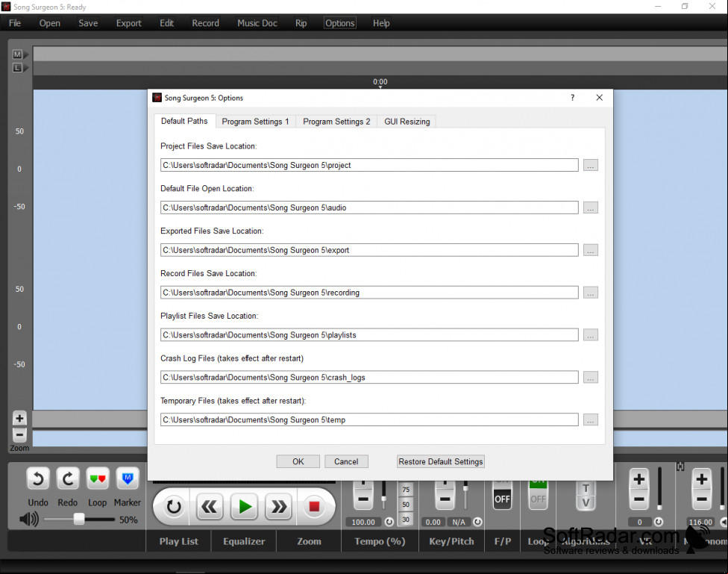The width and height of the screenshot is (728, 574).
Task: Open the Record menu
Action: pyautogui.click(x=205, y=23)
